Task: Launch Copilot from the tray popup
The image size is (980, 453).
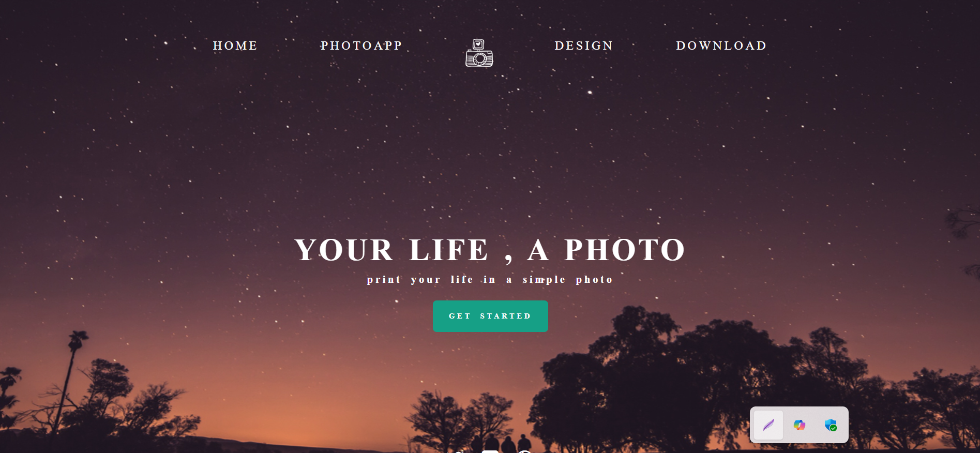Action: point(800,425)
